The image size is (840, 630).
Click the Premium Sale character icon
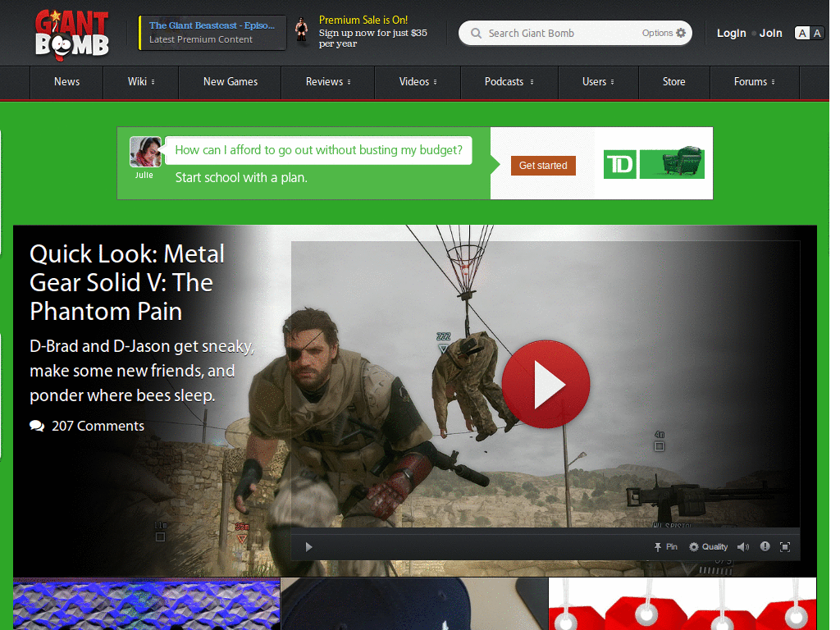click(x=302, y=30)
